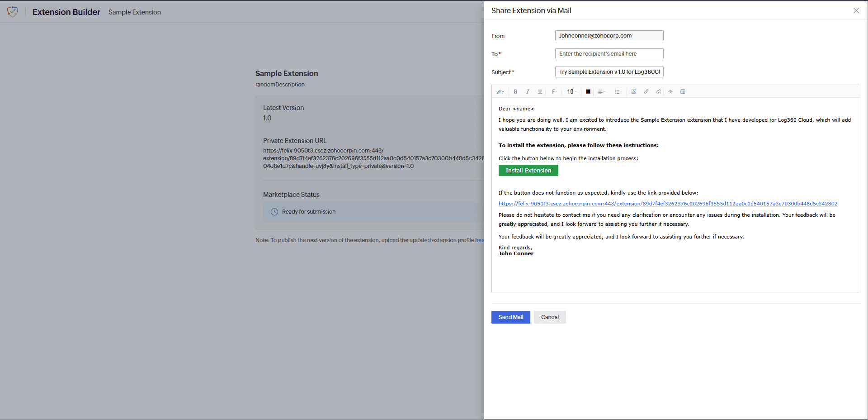Remove link with the unlink icon
Image resolution: width=868 pixels, height=420 pixels.
pos(658,91)
